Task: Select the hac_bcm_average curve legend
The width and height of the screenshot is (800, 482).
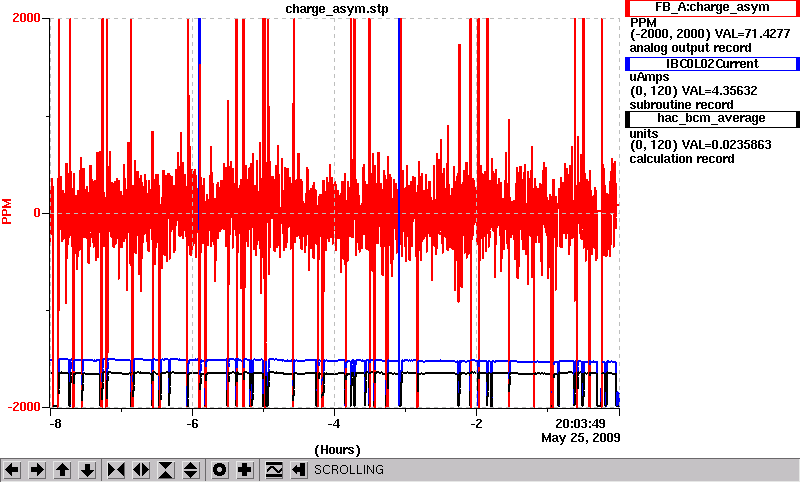Action: click(x=712, y=118)
